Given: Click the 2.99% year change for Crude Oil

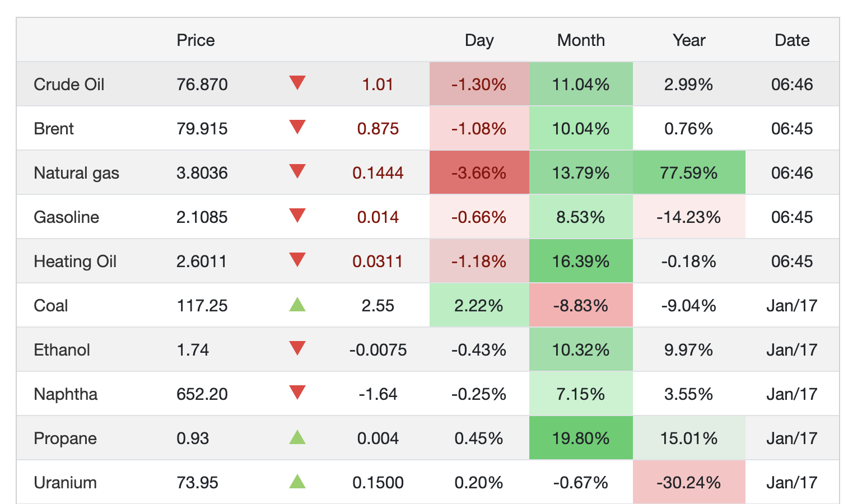Looking at the screenshot, I should click(689, 85).
